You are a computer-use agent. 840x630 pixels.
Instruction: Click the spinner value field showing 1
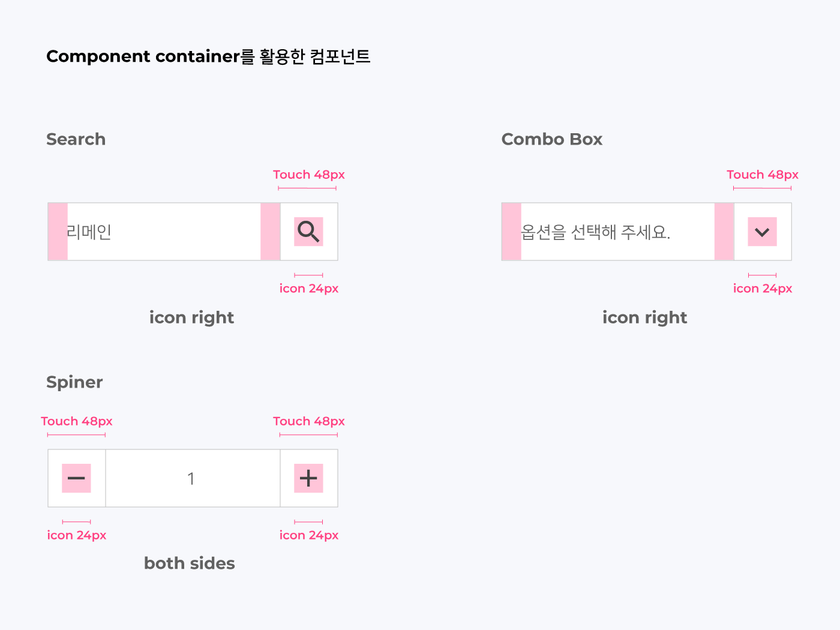(x=193, y=478)
